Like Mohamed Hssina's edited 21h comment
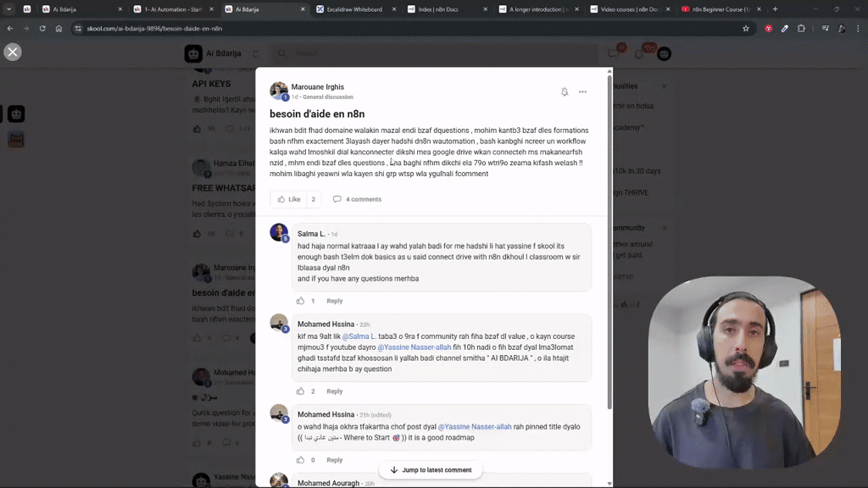868x488 pixels. pyautogui.click(x=301, y=460)
